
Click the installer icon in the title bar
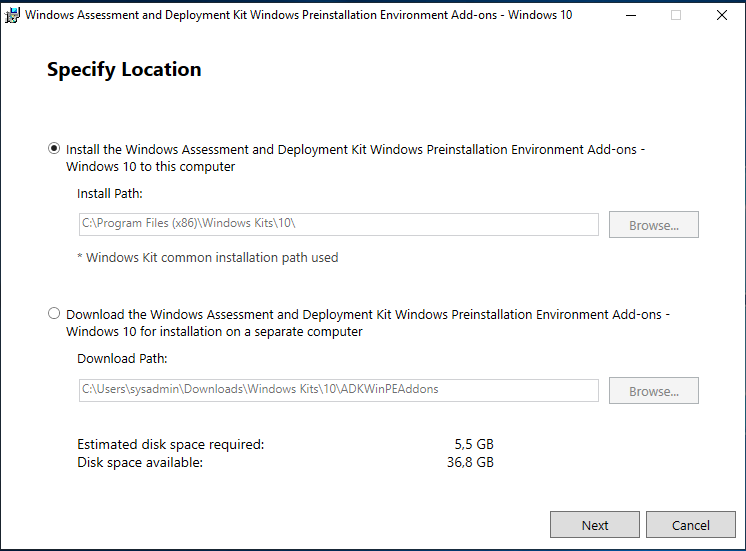[x=13, y=15]
